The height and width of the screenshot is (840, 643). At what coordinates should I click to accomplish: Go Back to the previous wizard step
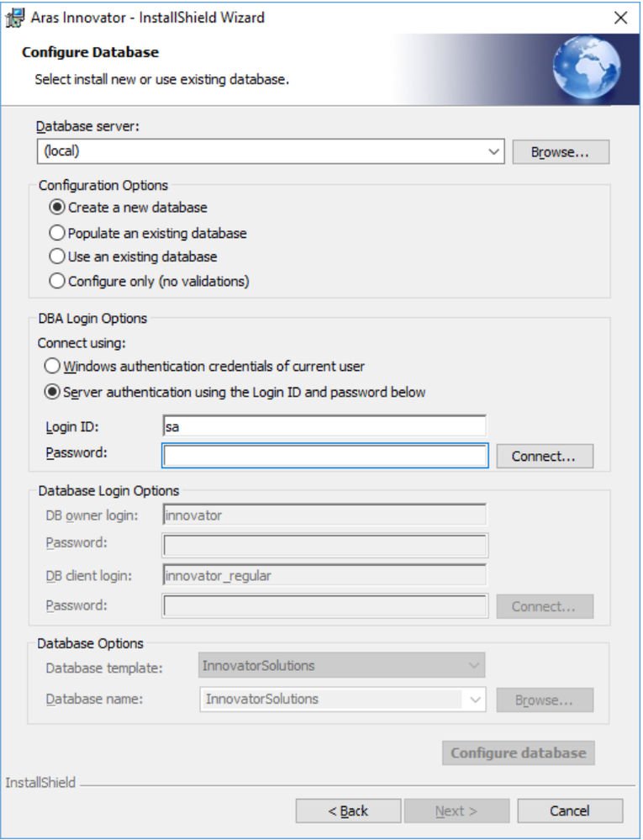(x=348, y=811)
